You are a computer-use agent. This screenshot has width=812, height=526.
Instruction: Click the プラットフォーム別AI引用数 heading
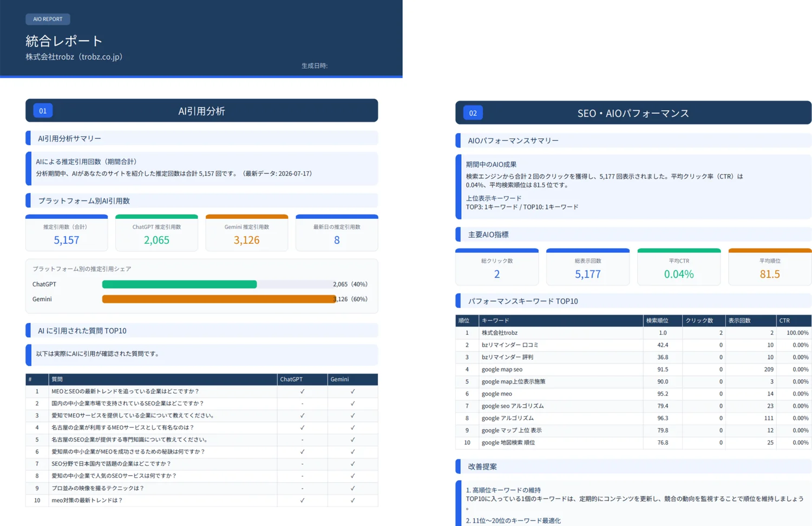84,200
